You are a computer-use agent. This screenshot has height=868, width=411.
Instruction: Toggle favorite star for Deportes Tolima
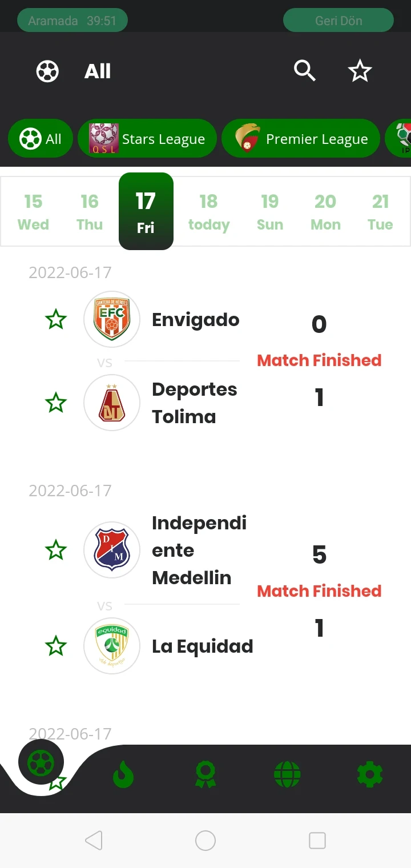(56, 403)
